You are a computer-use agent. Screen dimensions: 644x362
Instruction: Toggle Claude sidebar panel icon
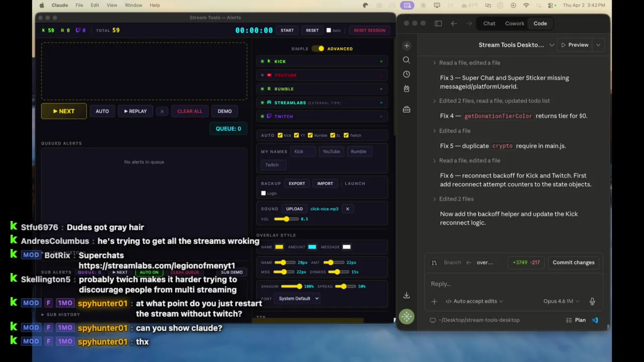pyautogui.click(x=438, y=23)
